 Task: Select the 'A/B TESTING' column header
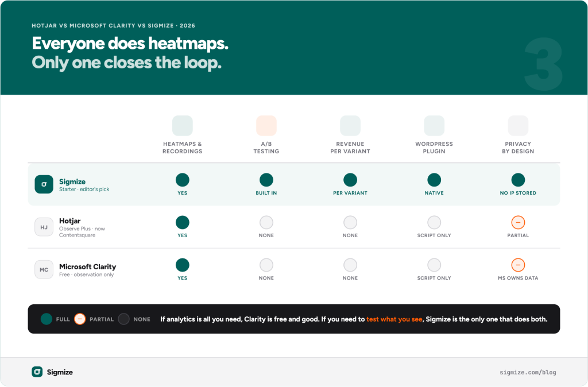[266, 148]
